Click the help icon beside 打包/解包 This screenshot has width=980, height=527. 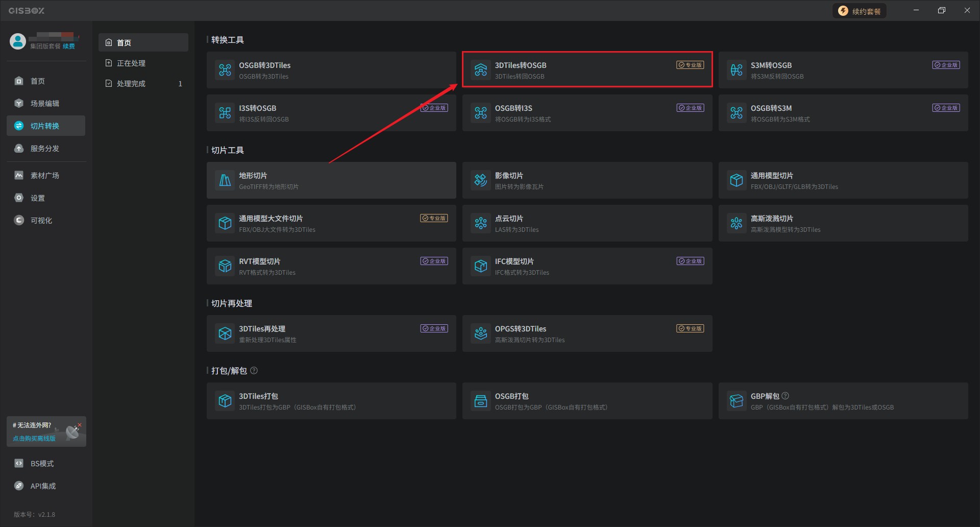(254, 371)
